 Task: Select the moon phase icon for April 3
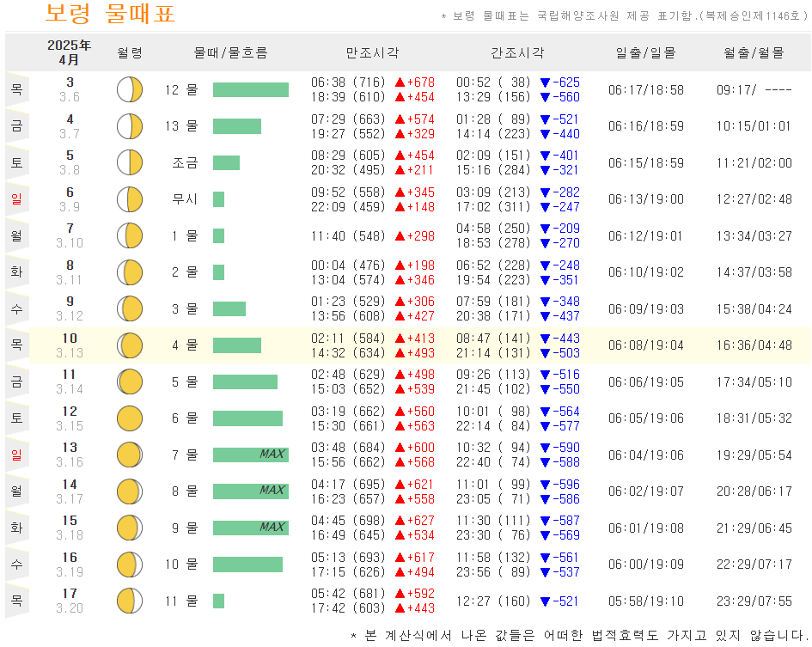(129, 89)
